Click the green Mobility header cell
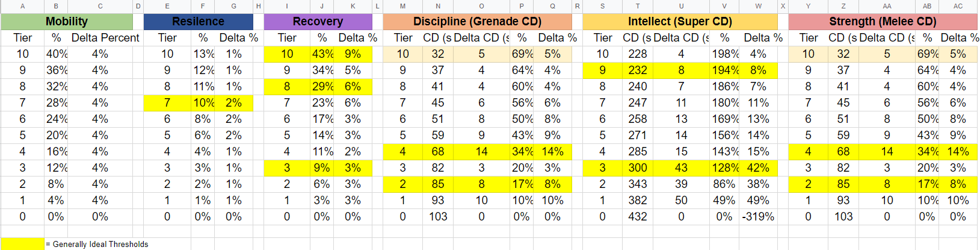 (x=66, y=22)
